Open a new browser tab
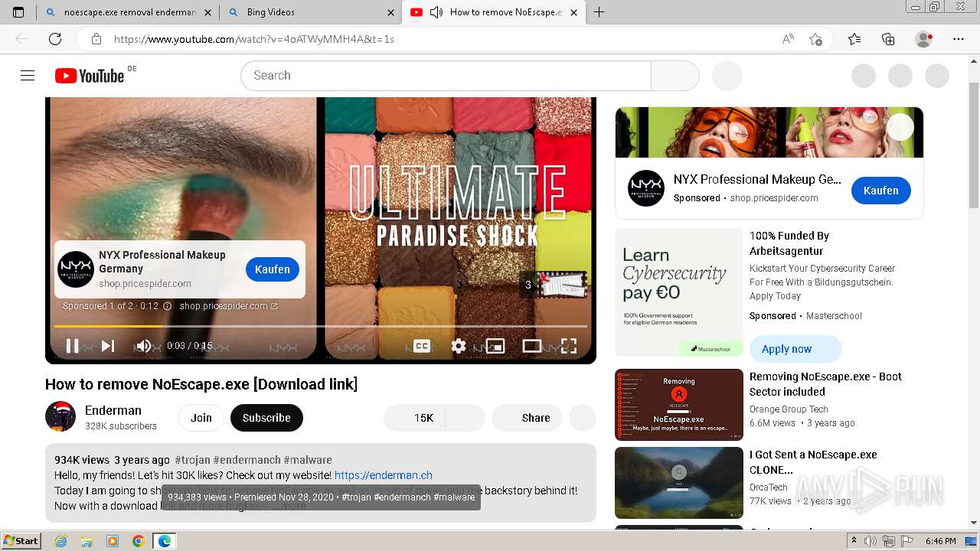The height and width of the screenshot is (551, 980). point(599,12)
